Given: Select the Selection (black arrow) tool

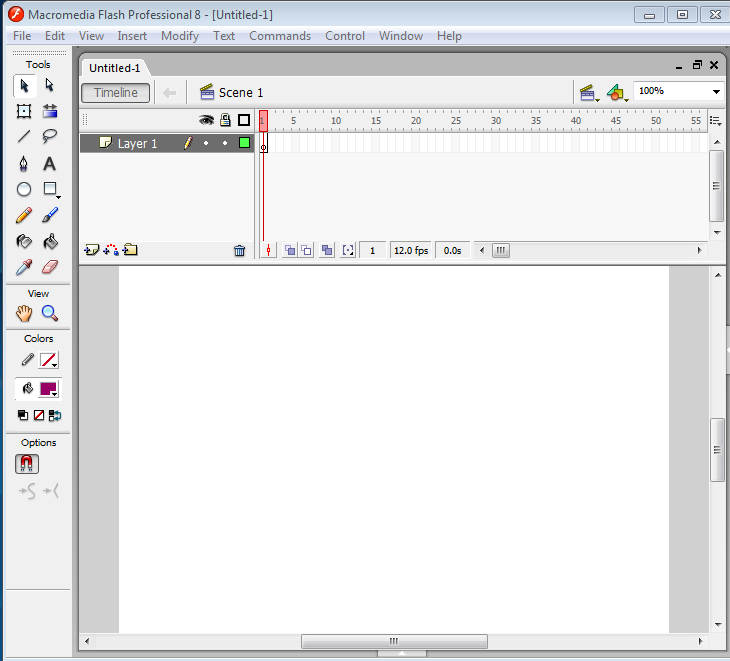Looking at the screenshot, I should tap(24, 86).
